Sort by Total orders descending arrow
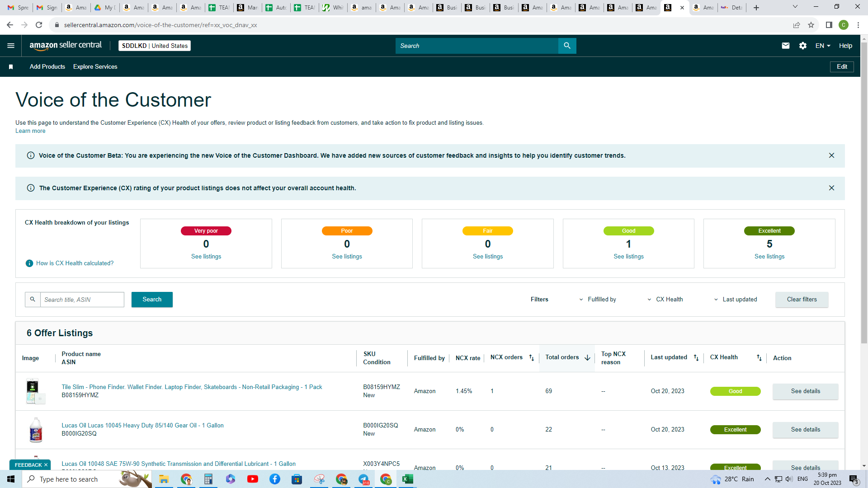Screen dimensions: 868x488 [587, 358]
